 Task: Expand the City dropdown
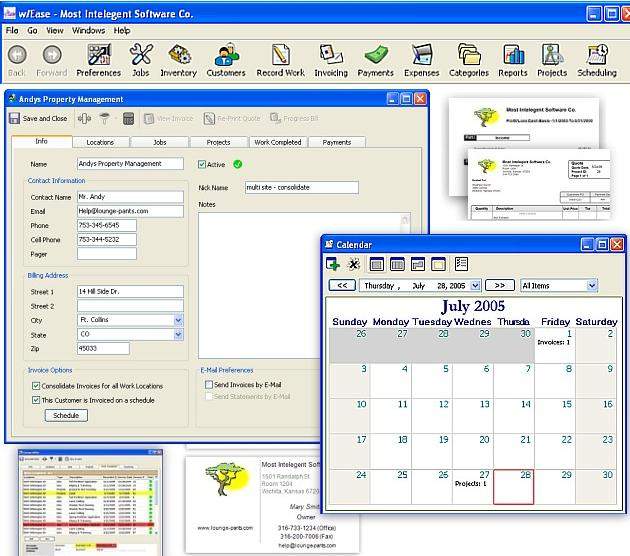178,320
